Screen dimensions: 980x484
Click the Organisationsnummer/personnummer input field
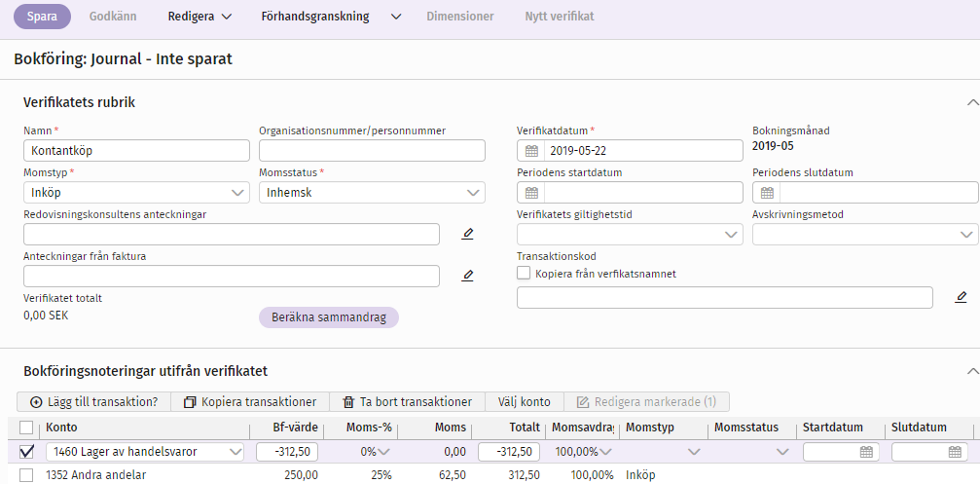[372, 151]
